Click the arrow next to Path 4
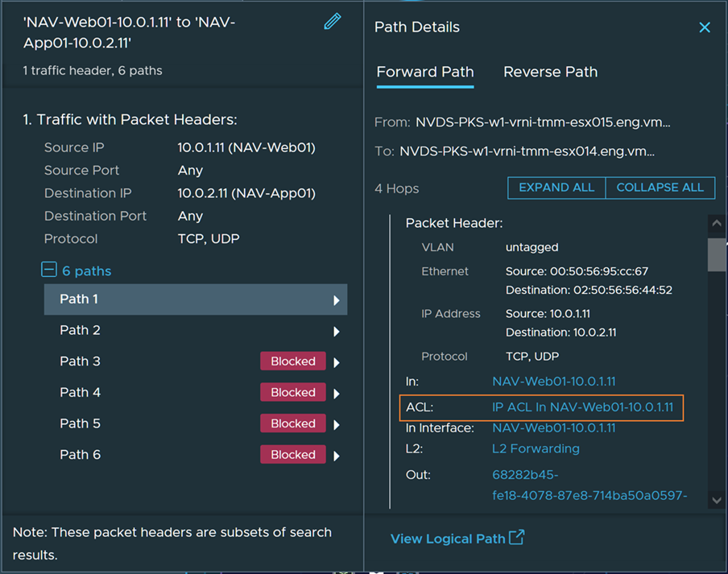This screenshot has height=574, width=728. coord(337,394)
